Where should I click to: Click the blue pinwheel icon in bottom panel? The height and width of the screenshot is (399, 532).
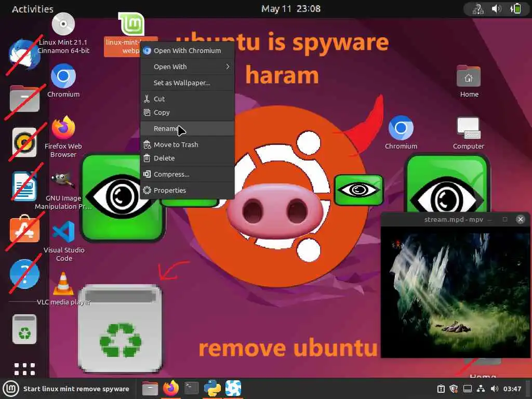click(x=233, y=388)
